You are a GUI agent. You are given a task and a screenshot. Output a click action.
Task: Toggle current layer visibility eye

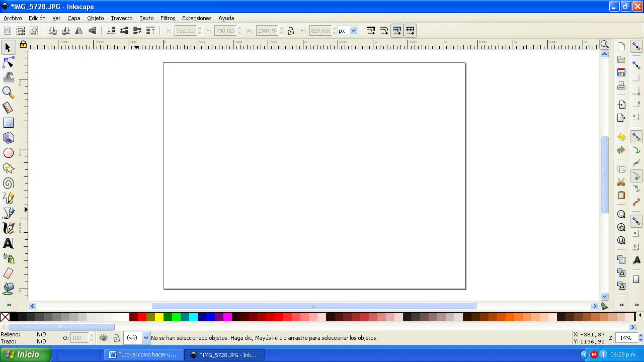tap(103, 338)
